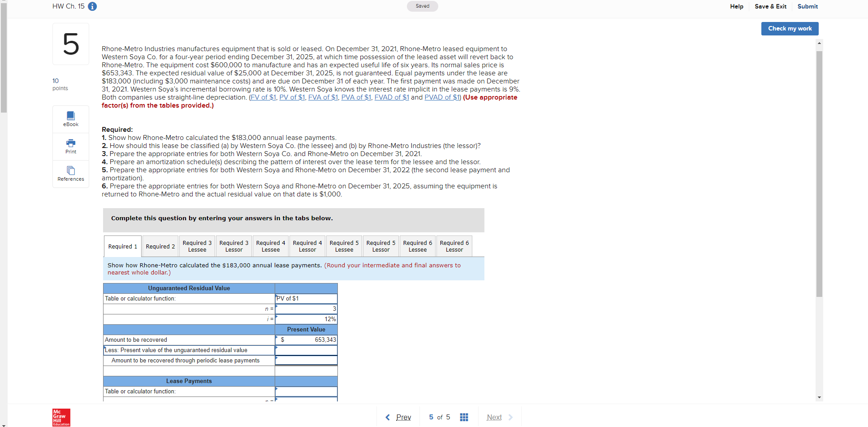
Task: Click the Prev navigation arrow
Action: click(x=388, y=417)
